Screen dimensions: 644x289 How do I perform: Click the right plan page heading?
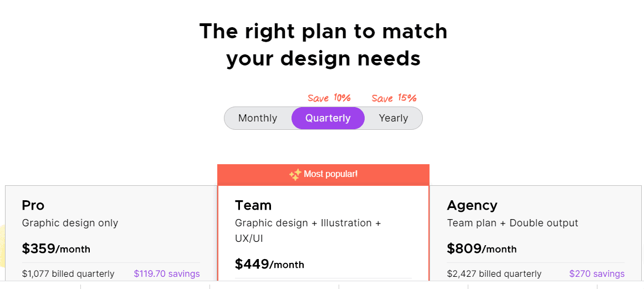coord(323,45)
